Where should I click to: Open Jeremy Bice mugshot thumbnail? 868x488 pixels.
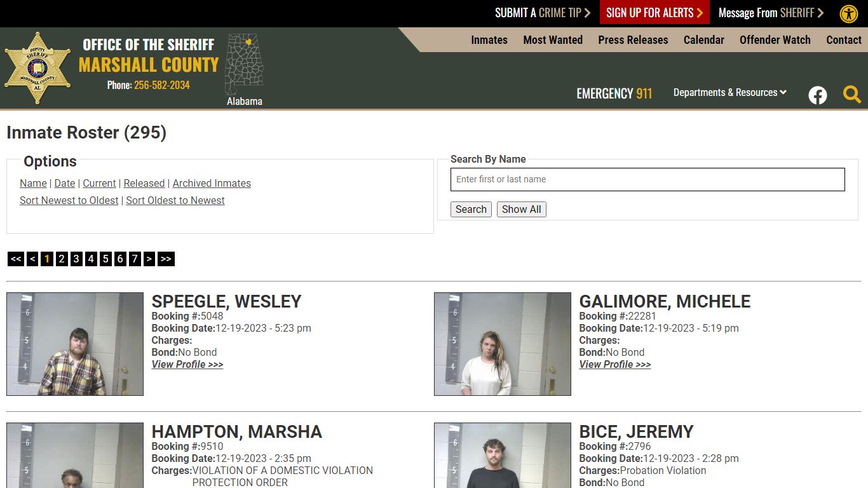(x=503, y=455)
